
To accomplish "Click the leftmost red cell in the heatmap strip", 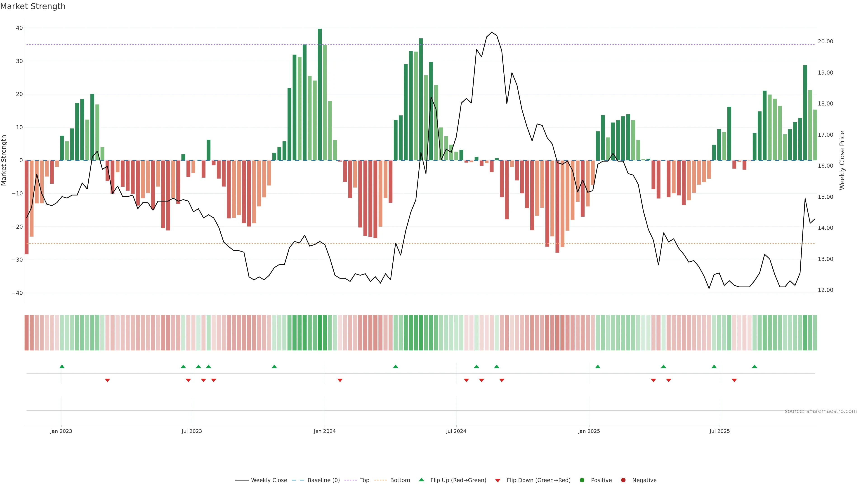I will tap(27, 332).
